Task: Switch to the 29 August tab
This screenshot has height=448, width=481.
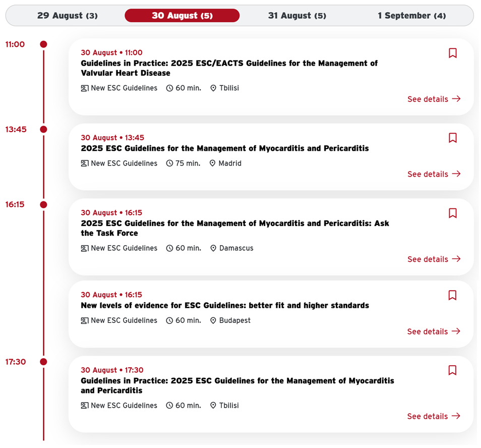Action: [x=68, y=16]
